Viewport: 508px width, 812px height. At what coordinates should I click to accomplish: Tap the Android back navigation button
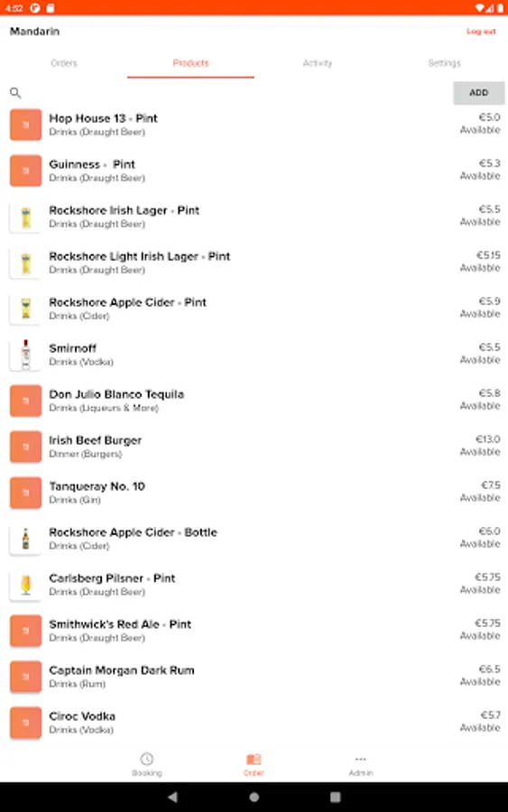point(172,797)
